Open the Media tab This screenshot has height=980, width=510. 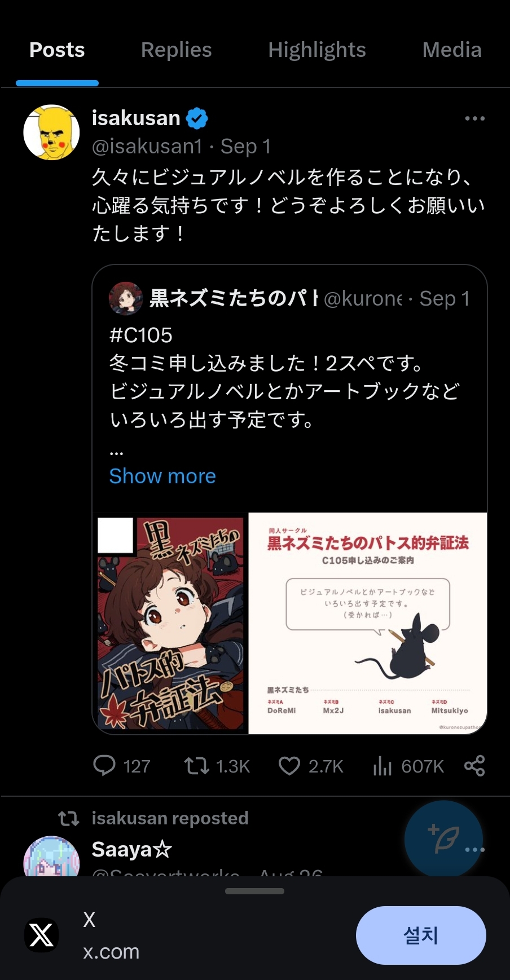[452, 50]
